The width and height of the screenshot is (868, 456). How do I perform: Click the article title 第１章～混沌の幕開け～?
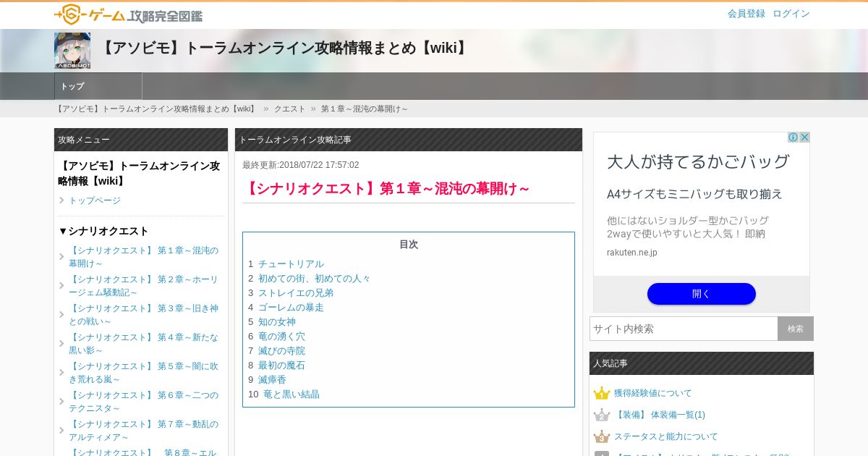click(x=386, y=189)
